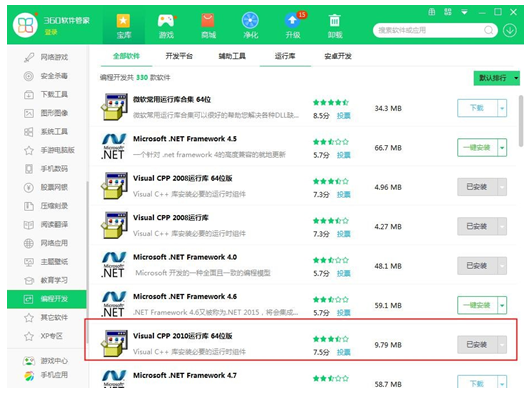The height and width of the screenshot is (397, 524).
Task: Open the 默认排行 sort dropdown
Action: pos(497,78)
